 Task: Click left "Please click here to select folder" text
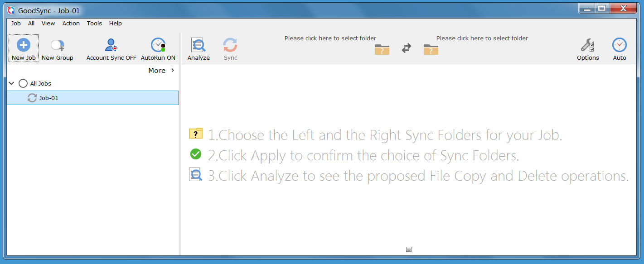pyautogui.click(x=330, y=38)
